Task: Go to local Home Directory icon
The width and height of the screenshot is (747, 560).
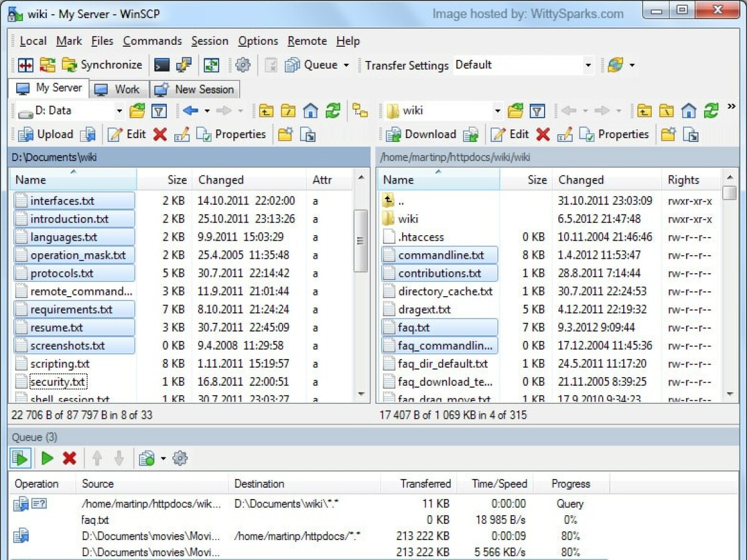Action: [311, 111]
